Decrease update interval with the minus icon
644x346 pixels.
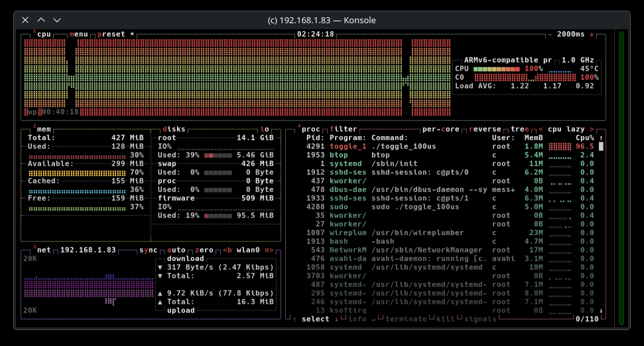point(550,34)
